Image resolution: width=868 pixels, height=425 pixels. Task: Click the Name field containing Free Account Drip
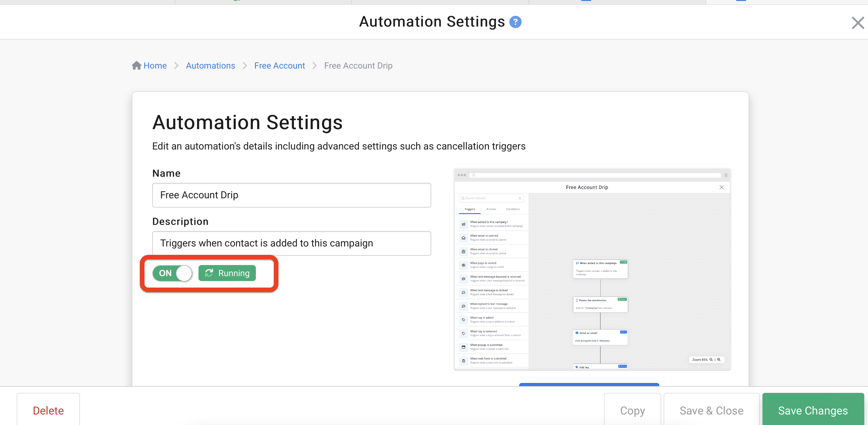point(291,195)
